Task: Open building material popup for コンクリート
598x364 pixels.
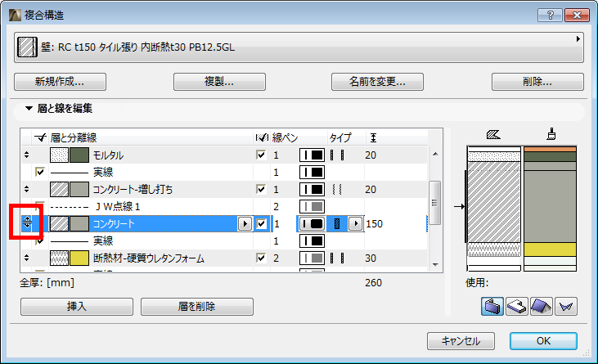Action: click(x=245, y=224)
